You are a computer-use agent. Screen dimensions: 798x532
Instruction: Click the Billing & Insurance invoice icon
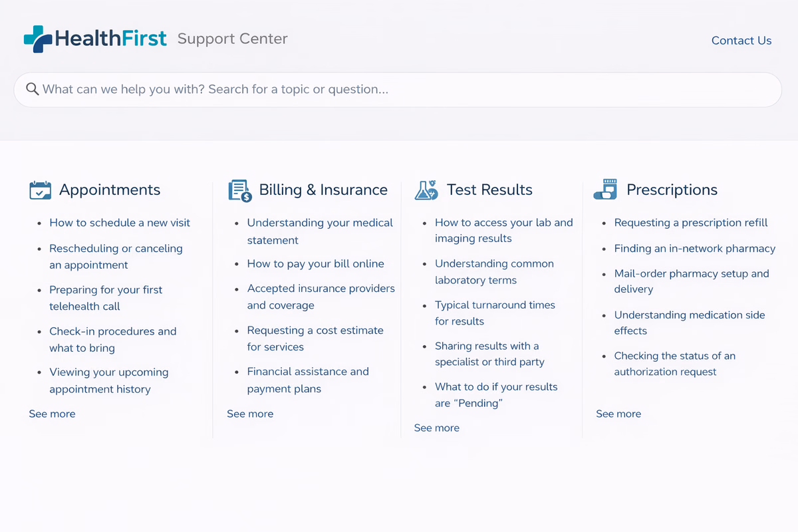[240, 190]
